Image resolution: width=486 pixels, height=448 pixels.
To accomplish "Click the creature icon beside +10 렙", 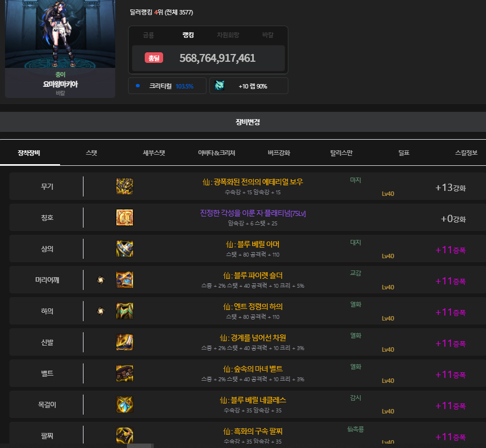I will point(220,86).
